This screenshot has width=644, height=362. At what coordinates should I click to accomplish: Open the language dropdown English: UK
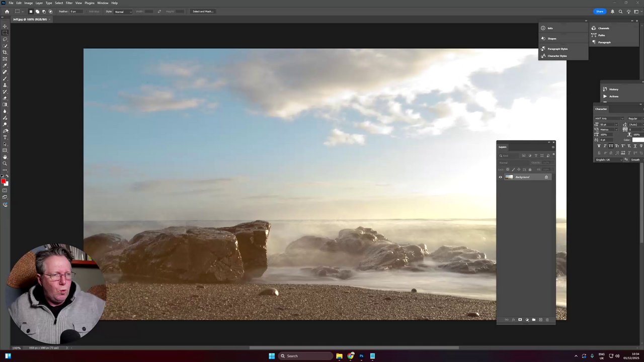[609, 160]
